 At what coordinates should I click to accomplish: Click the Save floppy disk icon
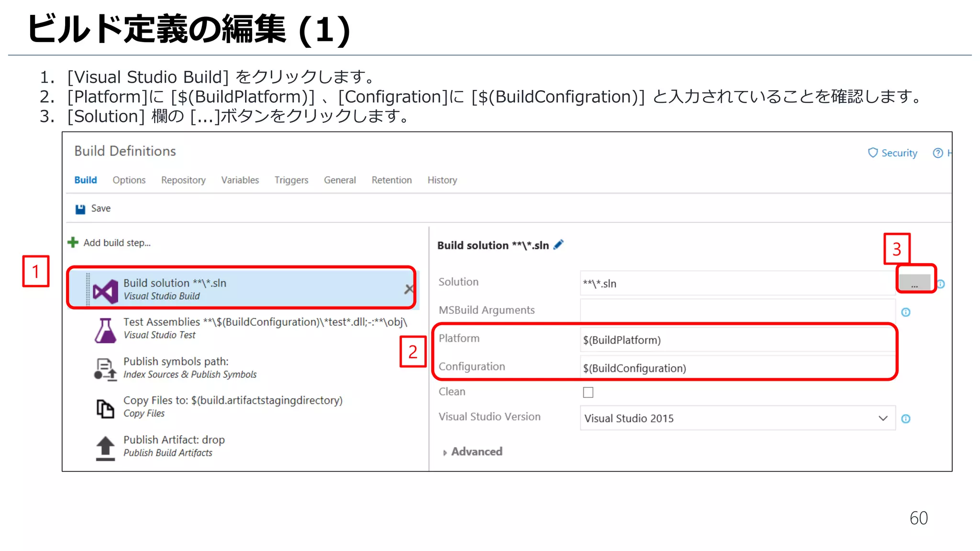click(80, 209)
